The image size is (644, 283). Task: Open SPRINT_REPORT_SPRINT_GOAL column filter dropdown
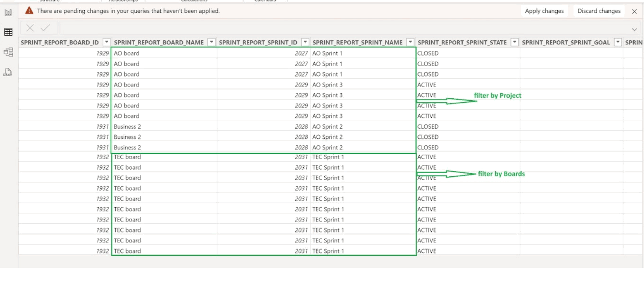618,42
